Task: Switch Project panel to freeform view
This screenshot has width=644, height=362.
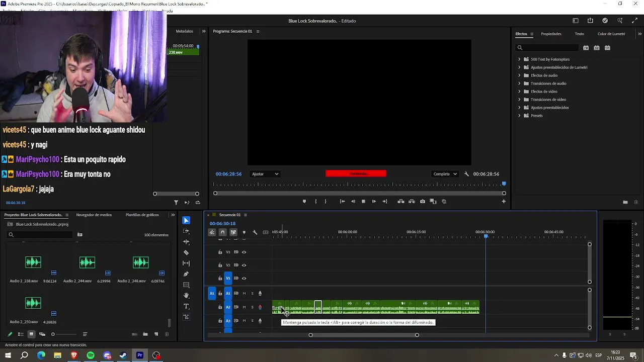Action: [42, 334]
